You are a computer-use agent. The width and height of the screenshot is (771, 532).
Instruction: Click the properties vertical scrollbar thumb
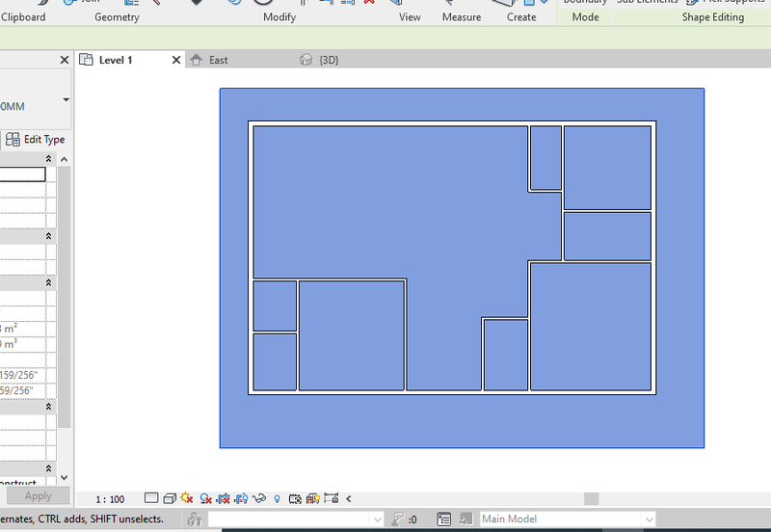point(64,297)
